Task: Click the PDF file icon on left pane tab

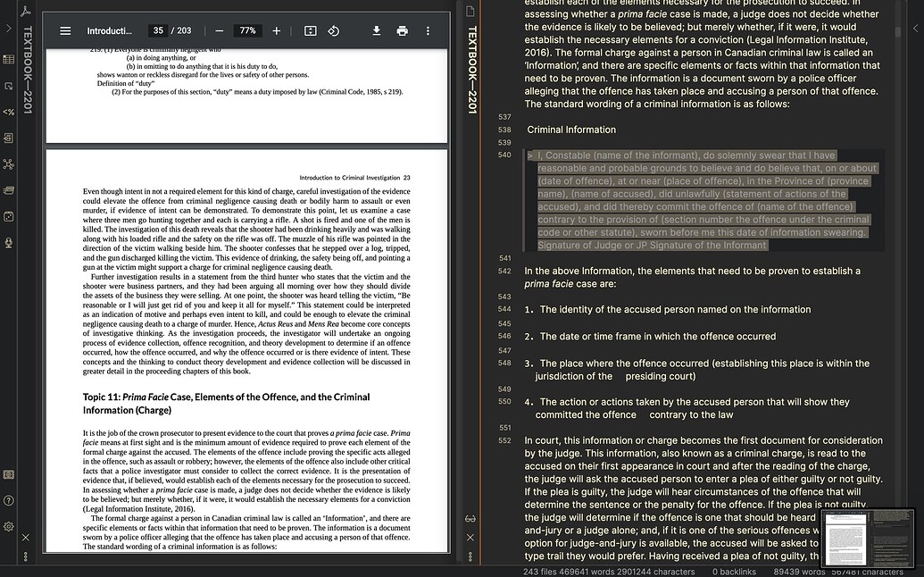Action: pos(26,12)
